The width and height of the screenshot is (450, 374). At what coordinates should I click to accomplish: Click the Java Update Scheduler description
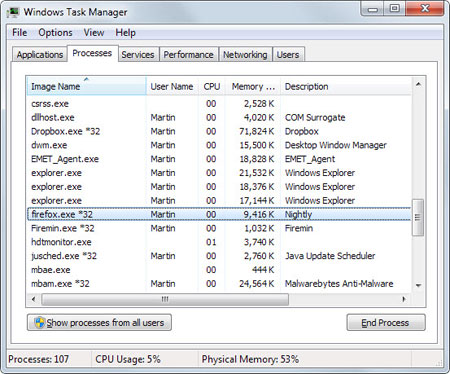[x=330, y=256]
